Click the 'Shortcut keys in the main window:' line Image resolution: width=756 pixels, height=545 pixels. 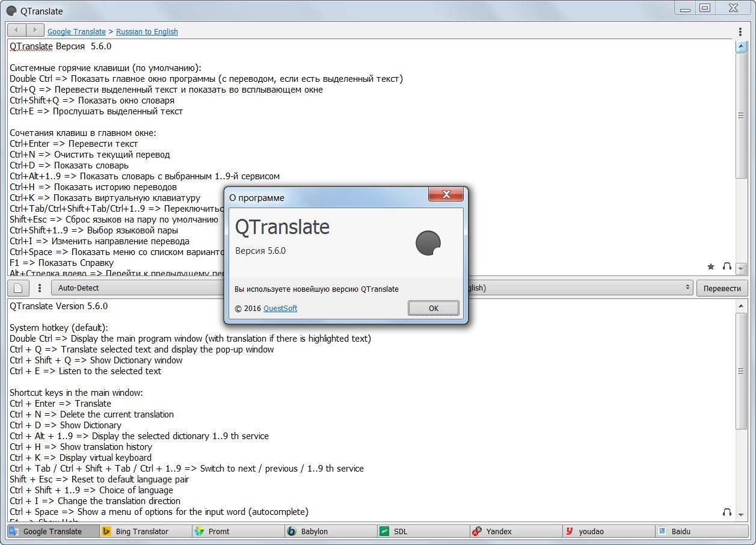(x=76, y=393)
